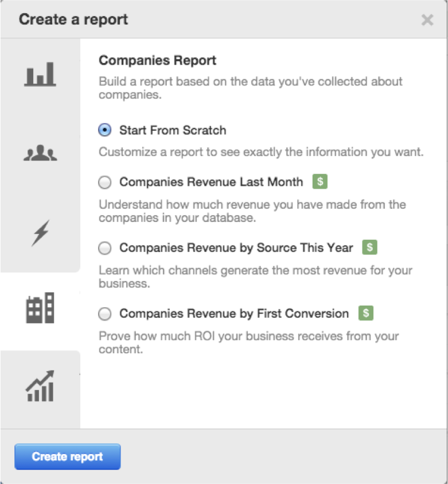Screen dimensions: 448x484
Task: Close the Create a report dialog
Action: tap(427, 20)
